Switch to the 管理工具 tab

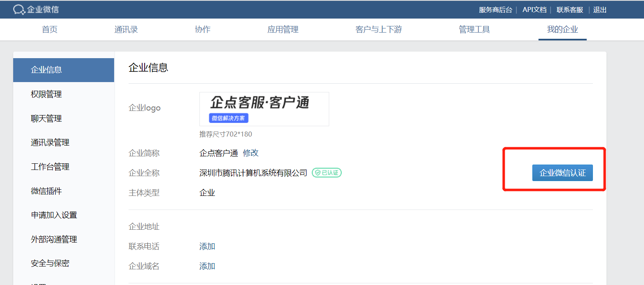pyautogui.click(x=474, y=30)
